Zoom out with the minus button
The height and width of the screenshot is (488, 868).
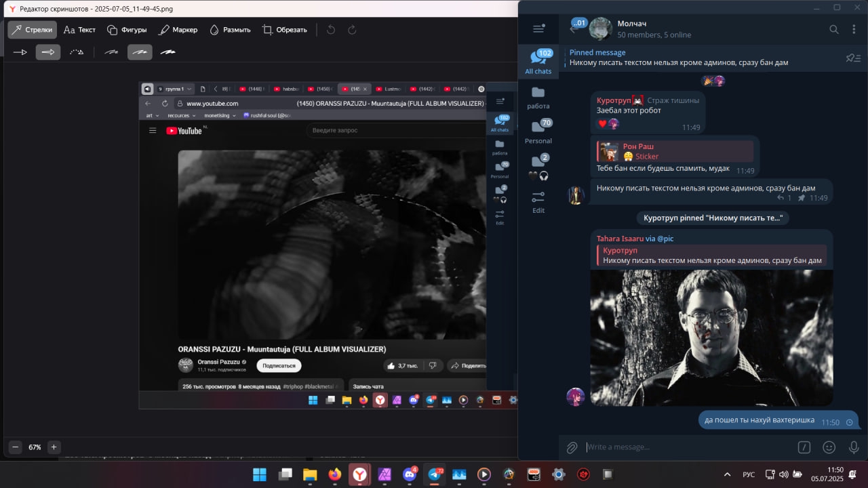pos(15,447)
